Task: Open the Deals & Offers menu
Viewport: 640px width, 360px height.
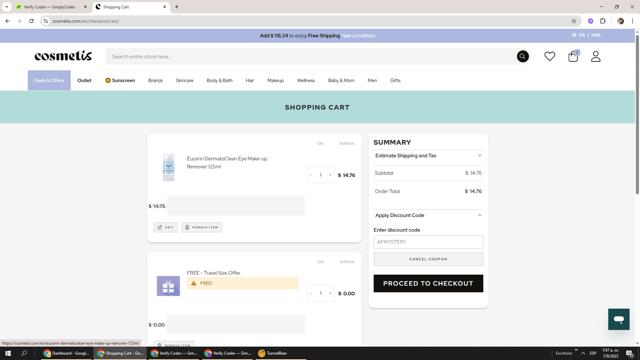Action: [x=49, y=80]
